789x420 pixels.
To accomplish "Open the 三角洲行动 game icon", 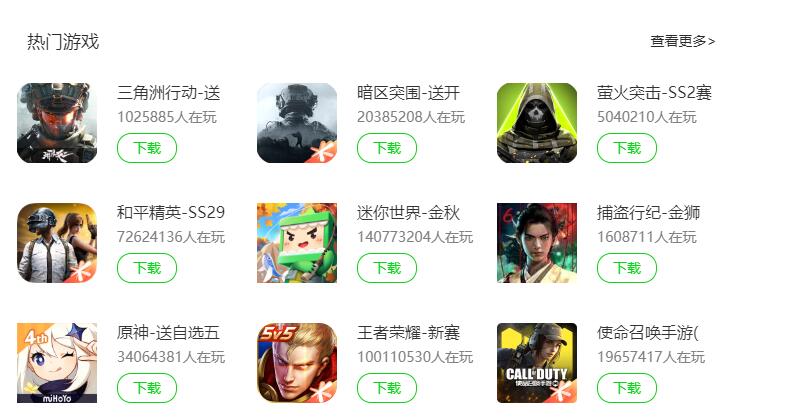I will click(57, 123).
